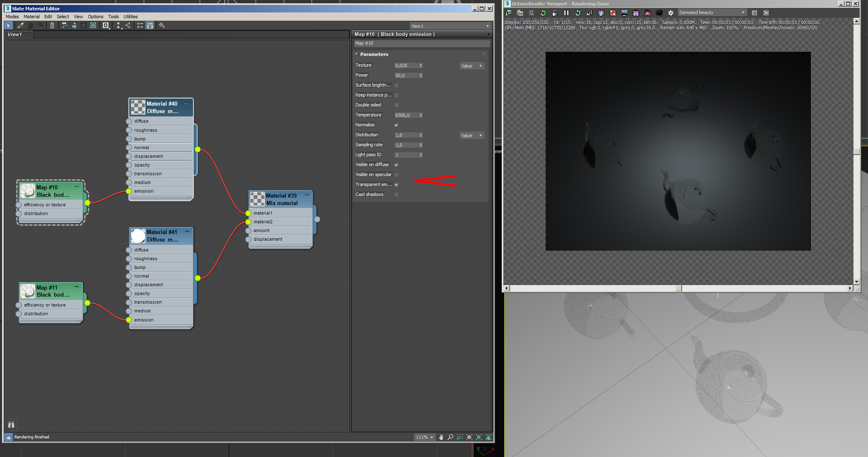Click the green restart render icon
Image resolution: width=868 pixels, height=457 pixels.
[543, 13]
